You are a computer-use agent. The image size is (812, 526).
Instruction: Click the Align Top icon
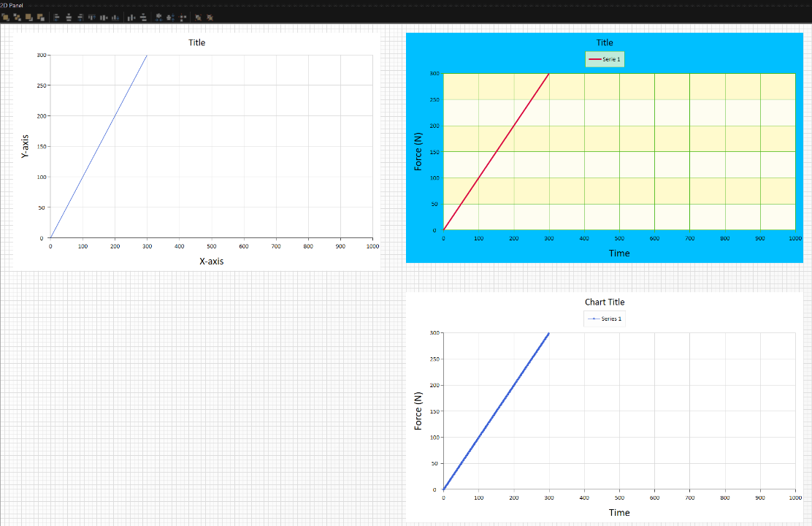click(92, 18)
